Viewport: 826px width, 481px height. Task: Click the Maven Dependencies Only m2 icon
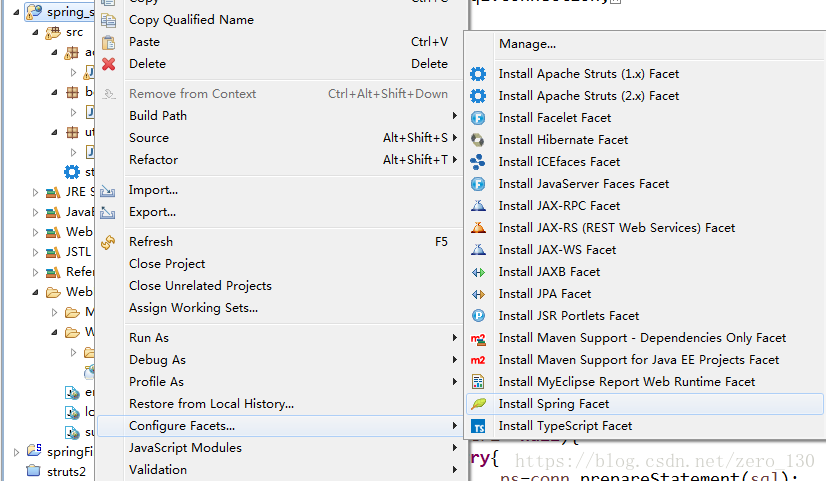478,338
